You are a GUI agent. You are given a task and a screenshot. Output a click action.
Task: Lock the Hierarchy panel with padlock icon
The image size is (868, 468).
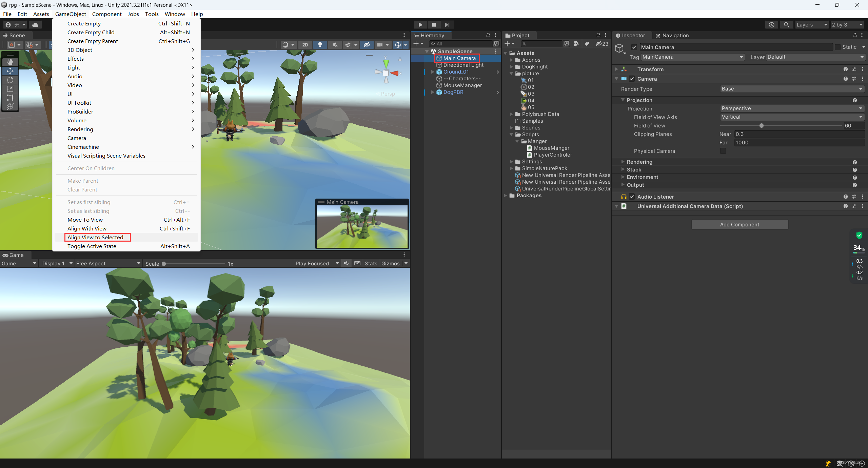pyautogui.click(x=488, y=35)
